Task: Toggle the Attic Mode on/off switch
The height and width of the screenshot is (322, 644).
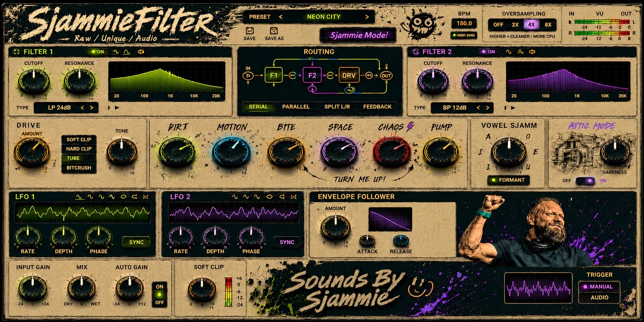Action: [x=585, y=180]
